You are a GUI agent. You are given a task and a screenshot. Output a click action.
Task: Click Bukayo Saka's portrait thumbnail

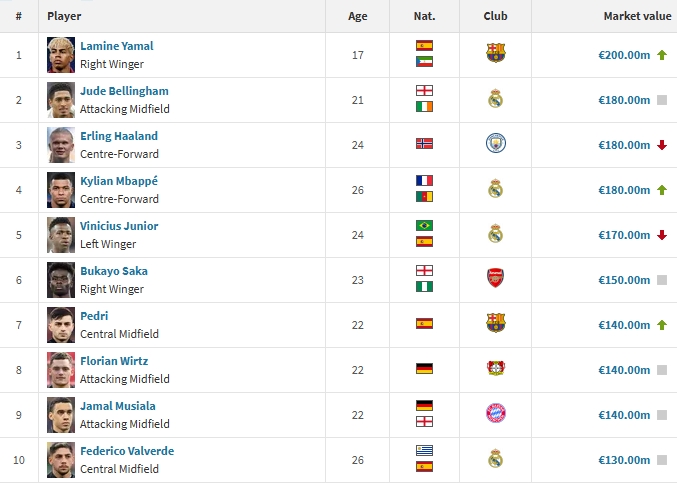point(61,280)
